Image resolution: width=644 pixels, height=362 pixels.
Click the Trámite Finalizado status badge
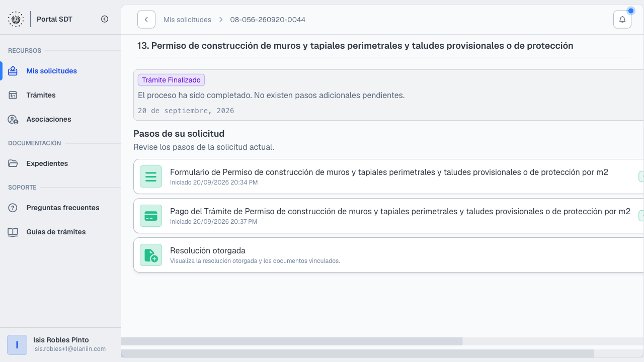pyautogui.click(x=171, y=80)
